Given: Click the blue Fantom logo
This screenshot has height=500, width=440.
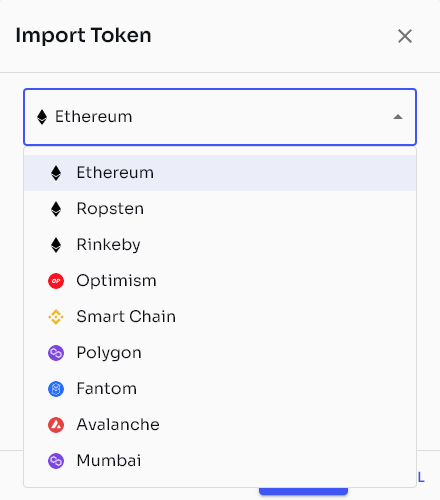Looking at the screenshot, I should [56, 389].
